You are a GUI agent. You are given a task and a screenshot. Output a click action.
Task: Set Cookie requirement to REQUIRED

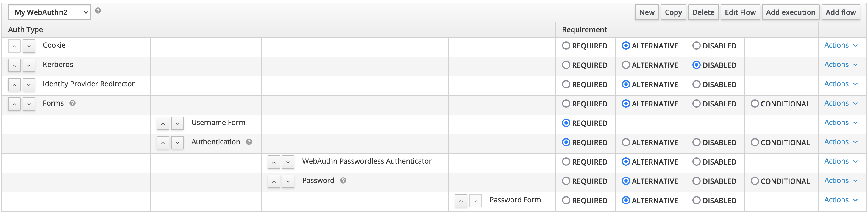(566, 46)
